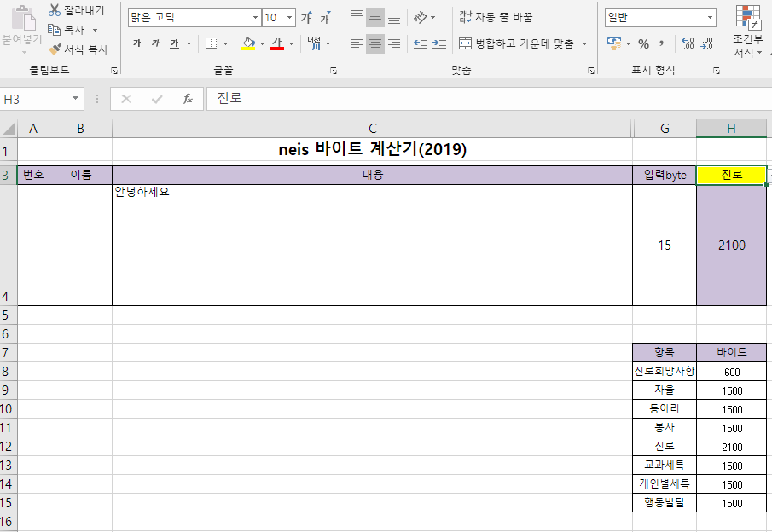Viewport: 772px width, 532px height.
Task: Select all cells with the corner triangle
Action: tap(9, 129)
